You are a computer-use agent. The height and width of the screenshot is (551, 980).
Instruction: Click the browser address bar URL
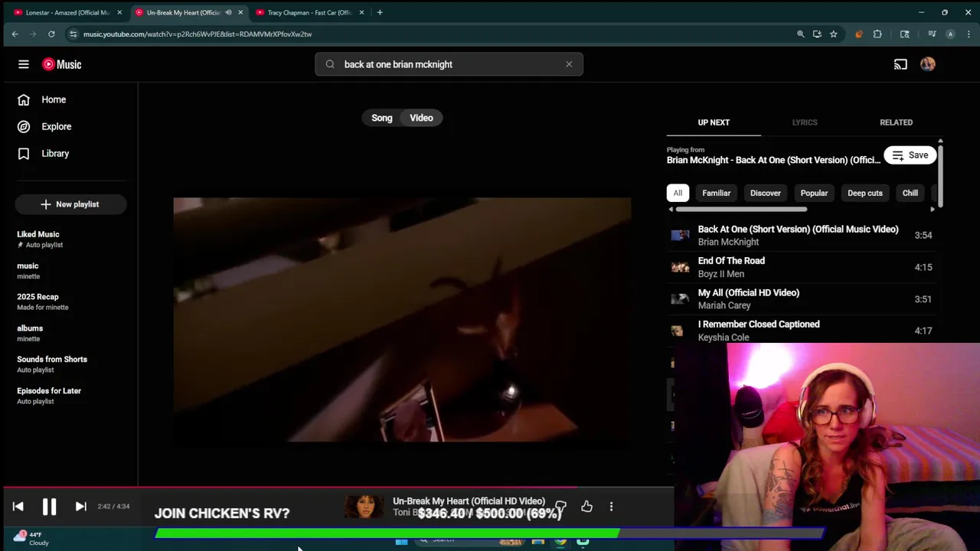pos(198,34)
